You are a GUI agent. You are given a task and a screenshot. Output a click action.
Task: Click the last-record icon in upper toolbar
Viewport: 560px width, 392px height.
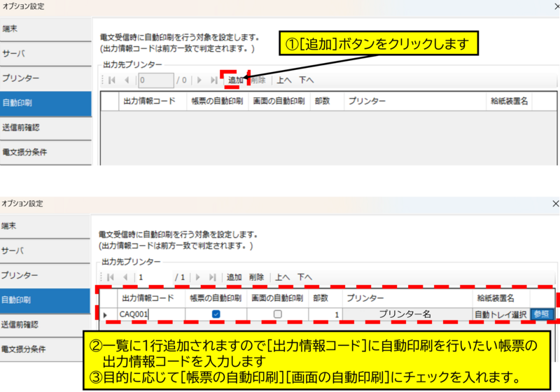213,80
